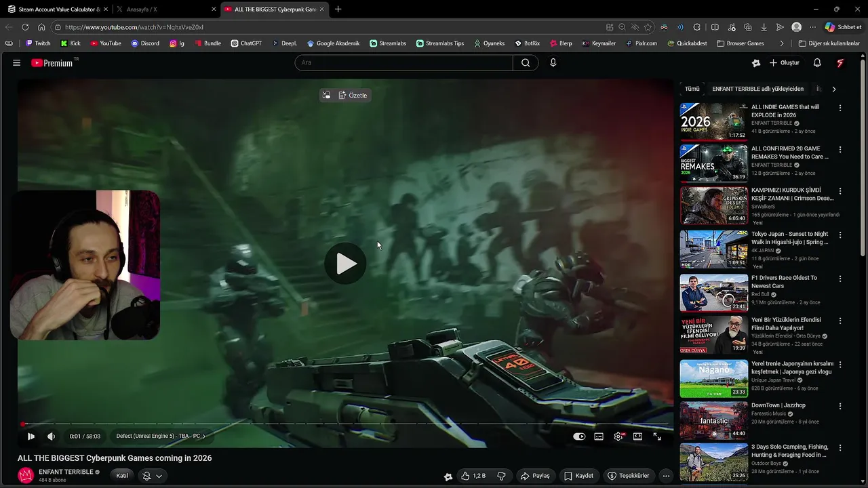The image size is (868, 488).
Task: Show hidden bookmarks overflow chevron
Action: tap(782, 43)
